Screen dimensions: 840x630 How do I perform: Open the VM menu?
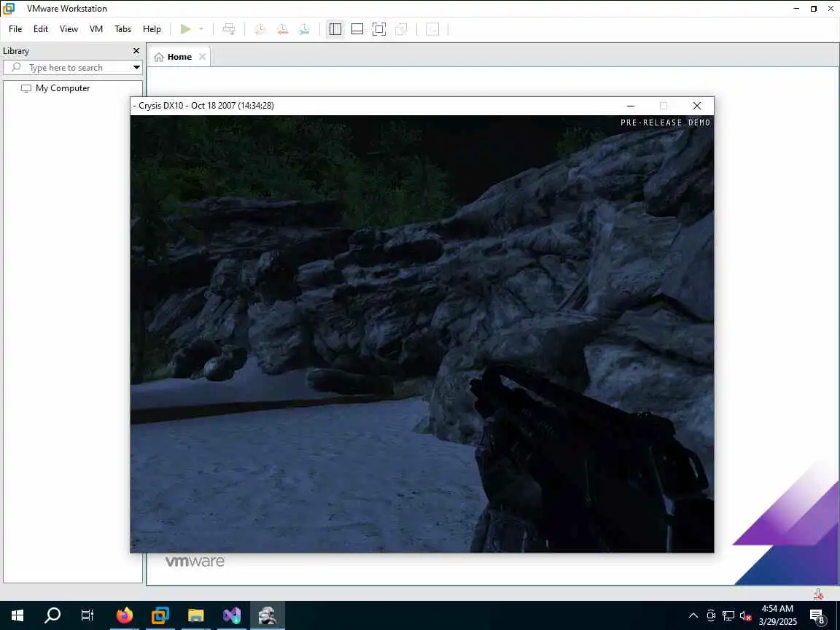pos(96,29)
